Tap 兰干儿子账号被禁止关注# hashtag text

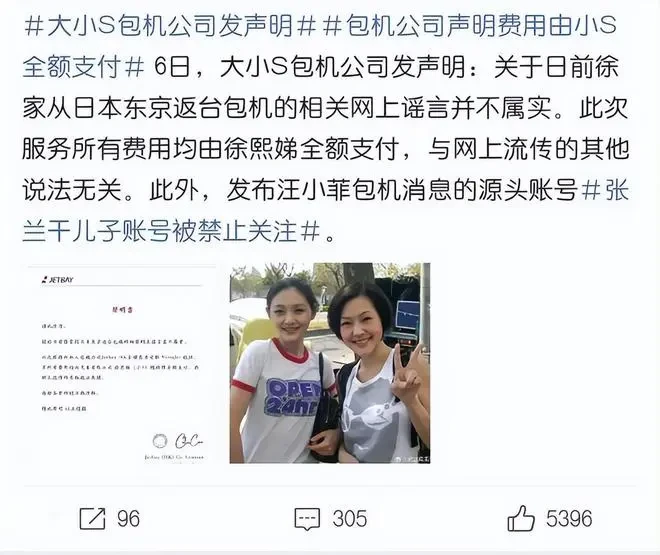pos(172,232)
